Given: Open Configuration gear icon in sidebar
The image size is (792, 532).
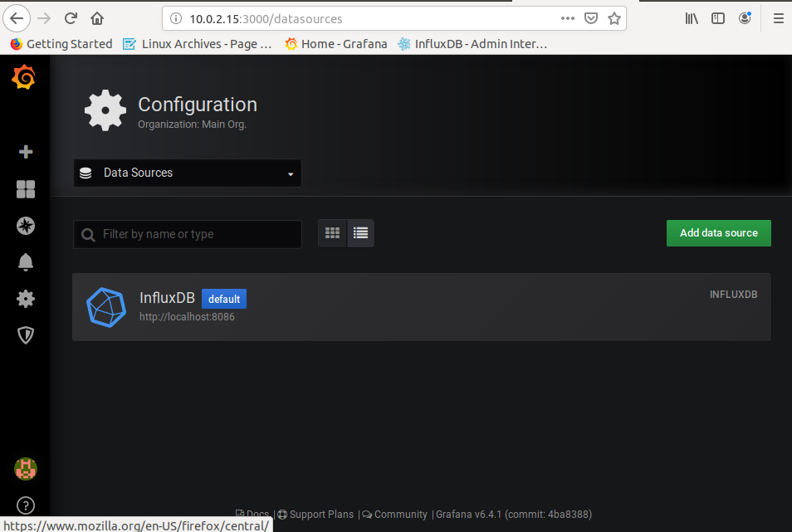Looking at the screenshot, I should click(25, 299).
